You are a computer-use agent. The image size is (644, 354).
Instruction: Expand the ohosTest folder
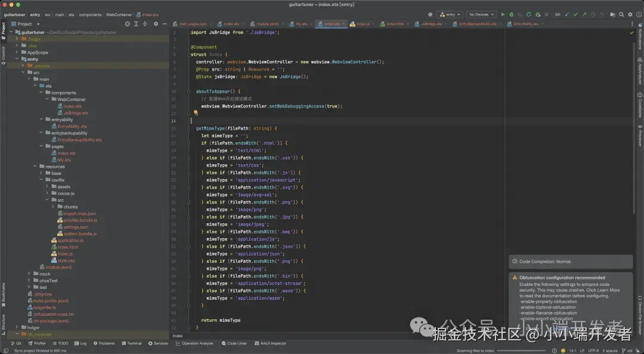(29, 281)
